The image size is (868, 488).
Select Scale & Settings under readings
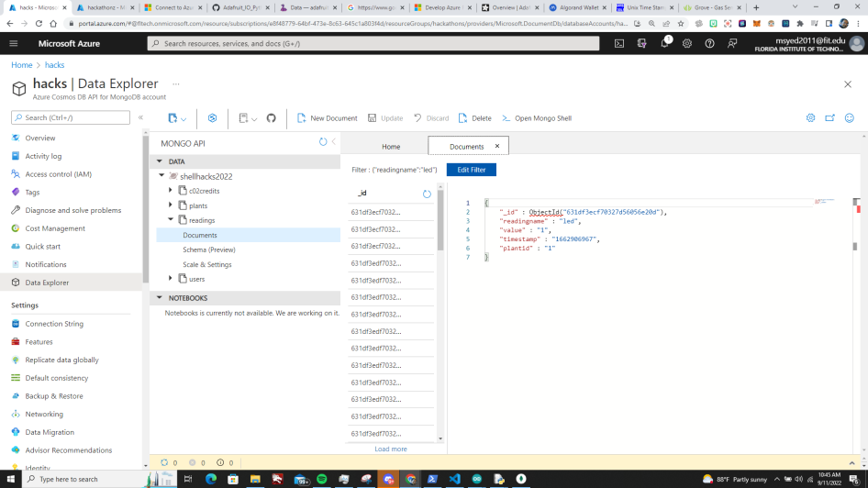[207, 264]
